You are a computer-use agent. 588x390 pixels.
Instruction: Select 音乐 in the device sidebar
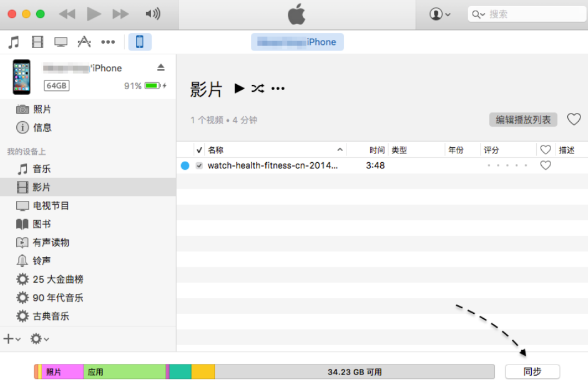coord(41,168)
